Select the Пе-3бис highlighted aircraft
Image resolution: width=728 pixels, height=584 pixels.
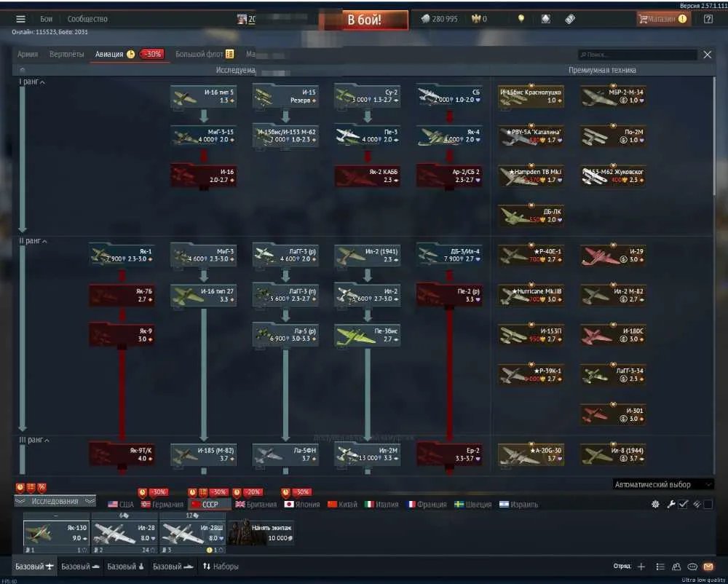point(367,335)
